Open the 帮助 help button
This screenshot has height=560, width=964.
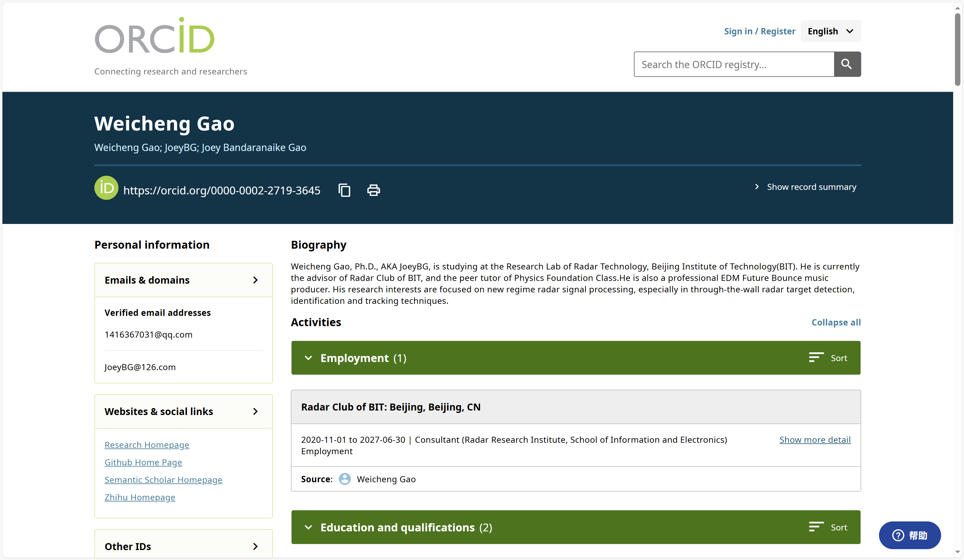pos(910,535)
